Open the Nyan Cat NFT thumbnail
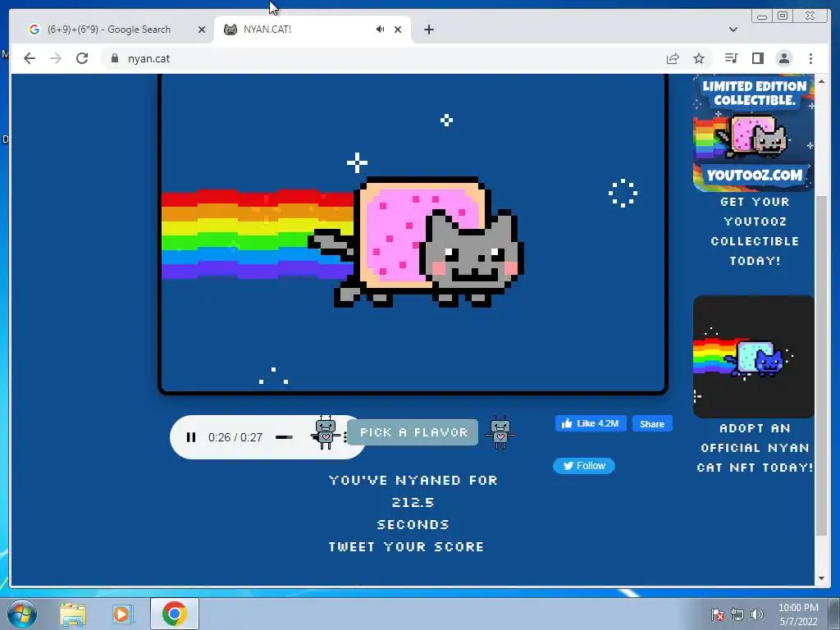Viewport: 840px width, 630px height. [753, 356]
